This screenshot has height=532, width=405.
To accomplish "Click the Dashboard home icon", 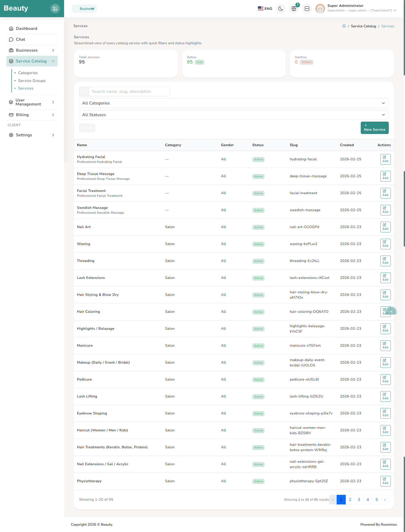I will click(x=11, y=28).
